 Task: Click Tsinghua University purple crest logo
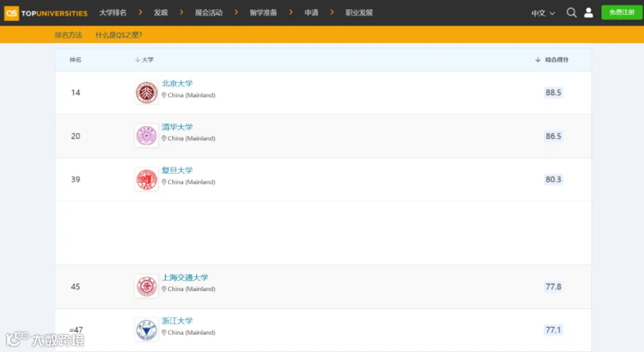147,136
